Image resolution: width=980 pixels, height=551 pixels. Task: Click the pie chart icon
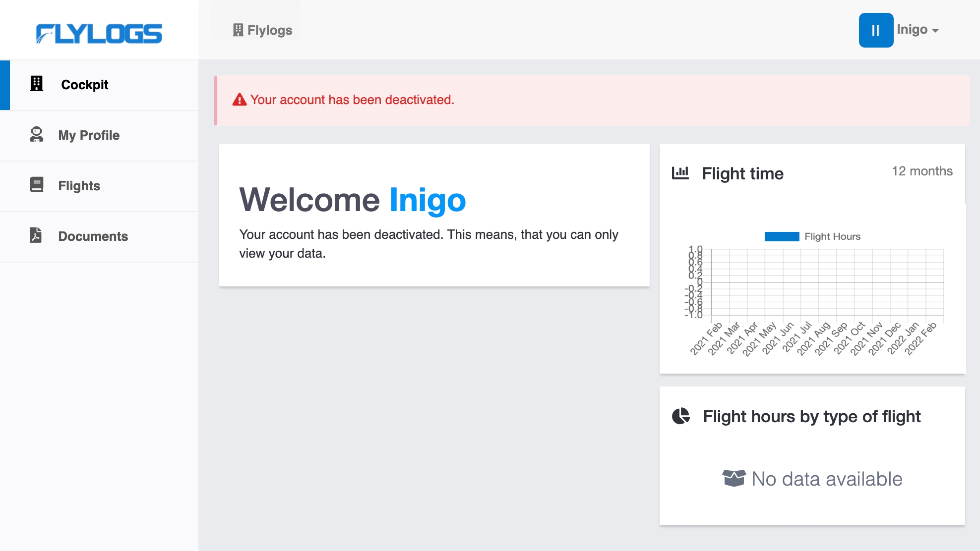point(681,416)
